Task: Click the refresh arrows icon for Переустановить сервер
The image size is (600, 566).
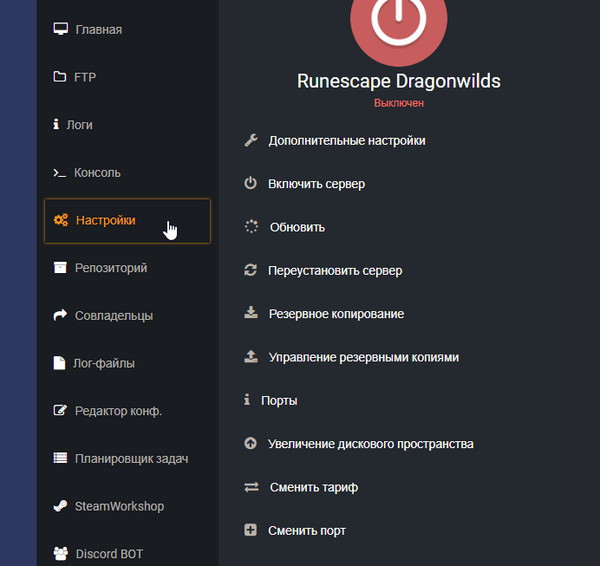Action: [x=251, y=270]
